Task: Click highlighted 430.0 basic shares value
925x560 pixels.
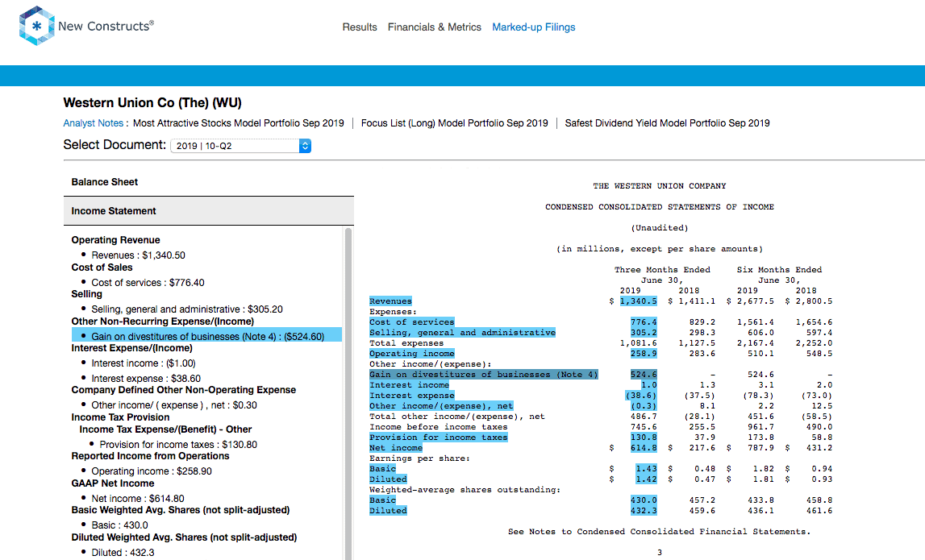Action: pyautogui.click(x=644, y=500)
